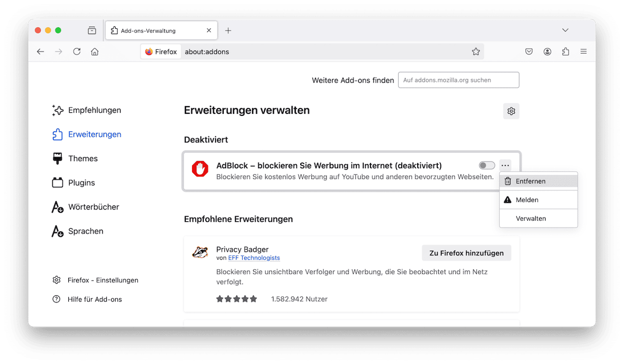Open Themes category in the sidebar

click(x=75, y=158)
